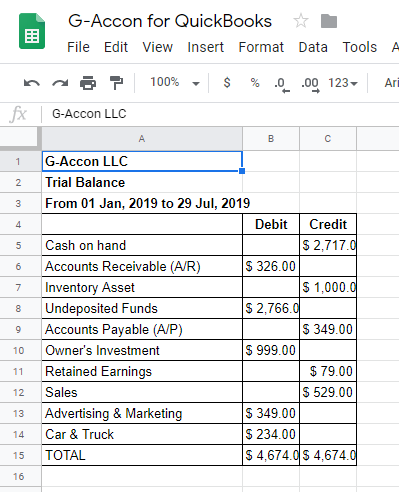
Task: Select column B header
Action: [271, 139]
